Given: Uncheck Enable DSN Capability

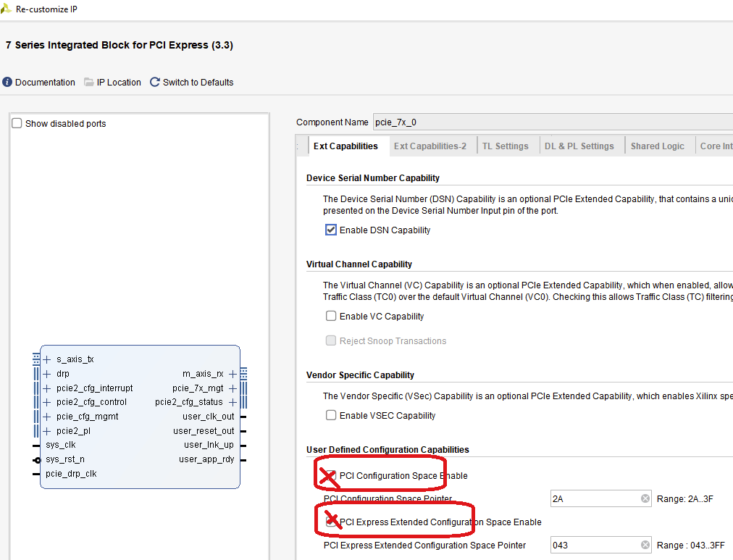Looking at the screenshot, I should [331, 230].
